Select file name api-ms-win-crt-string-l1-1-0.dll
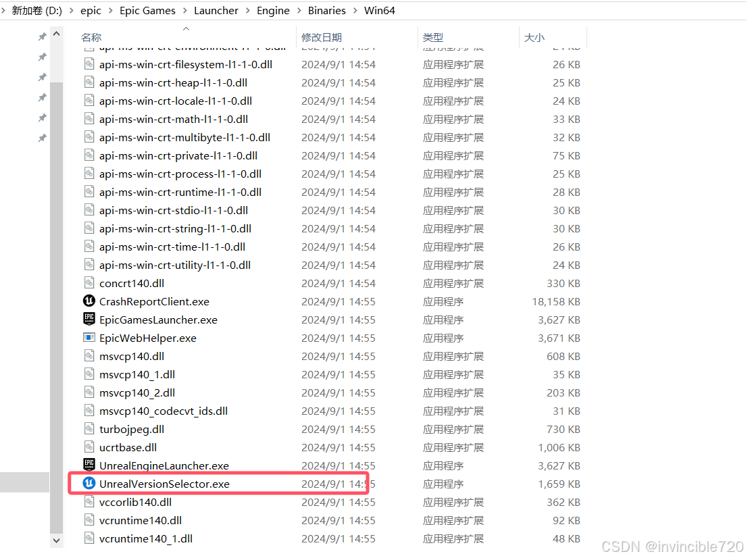 coord(175,228)
